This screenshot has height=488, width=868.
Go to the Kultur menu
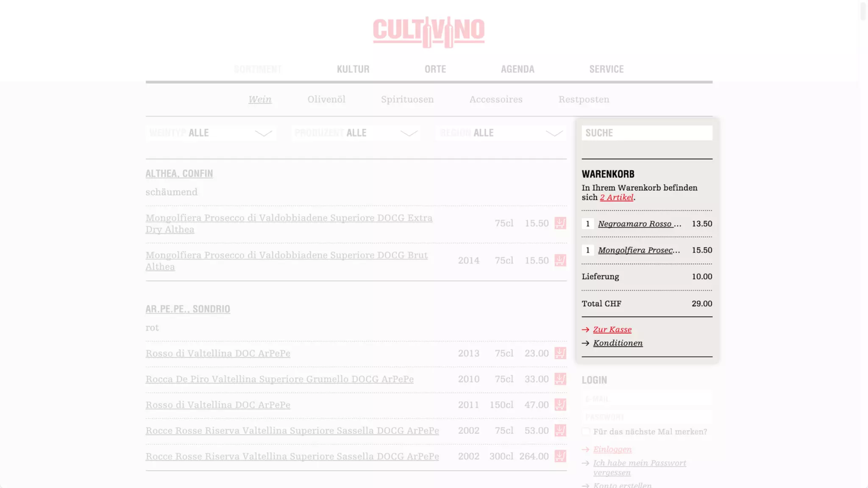[x=353, y=69]
